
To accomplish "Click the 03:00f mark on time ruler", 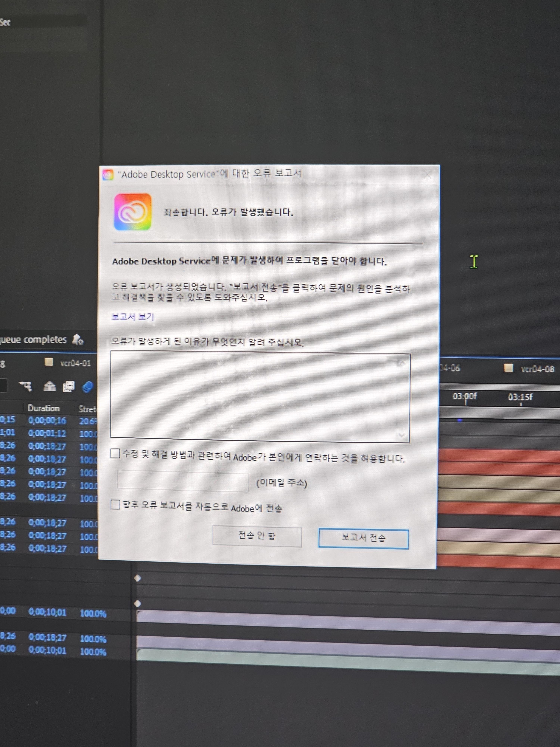I will click(x=464, y=396).
